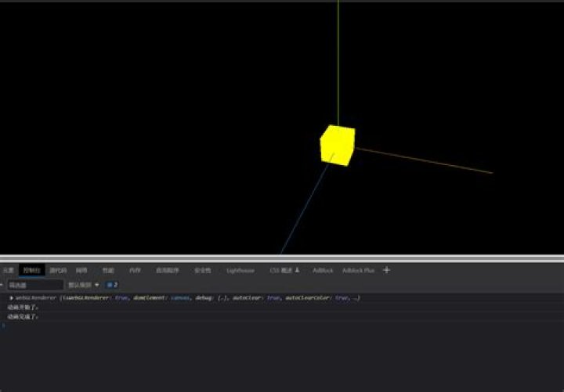The height and width of the screenshot is (392, 564).
Task: Open the 元素 (Elements) DevTools tab
Action: [9, 270]
